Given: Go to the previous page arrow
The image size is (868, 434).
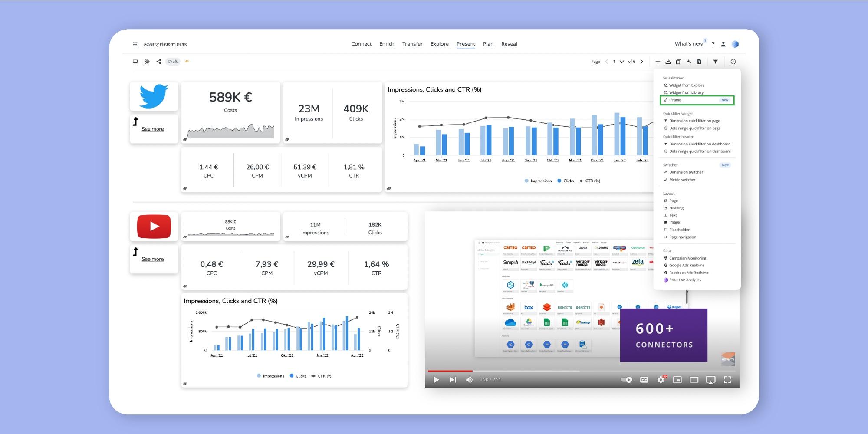Looking at the screenshot, I should (x=606, y=62).
